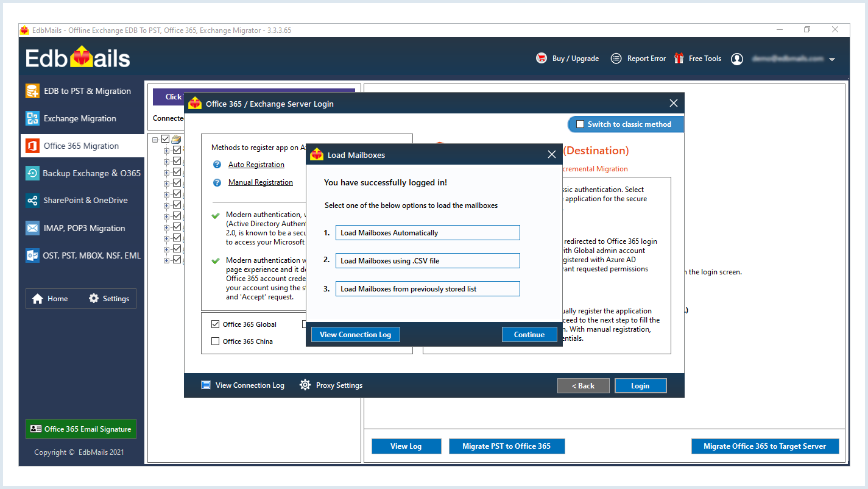Click Migrate Office 365 to Target Server
This screenshot has width=868, height=489.
click(x=765, y=446)
